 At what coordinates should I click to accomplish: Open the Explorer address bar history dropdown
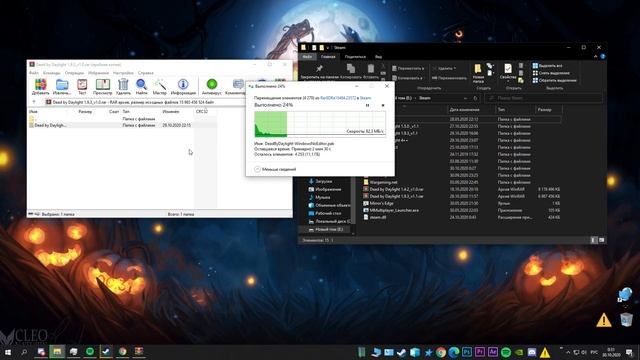465,98
